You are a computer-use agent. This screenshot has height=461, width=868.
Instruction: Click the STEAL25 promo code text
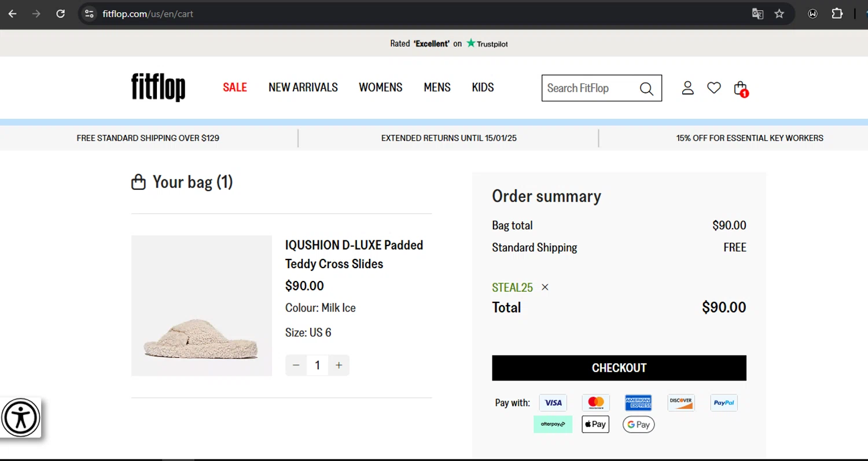(x=512, y=287)
